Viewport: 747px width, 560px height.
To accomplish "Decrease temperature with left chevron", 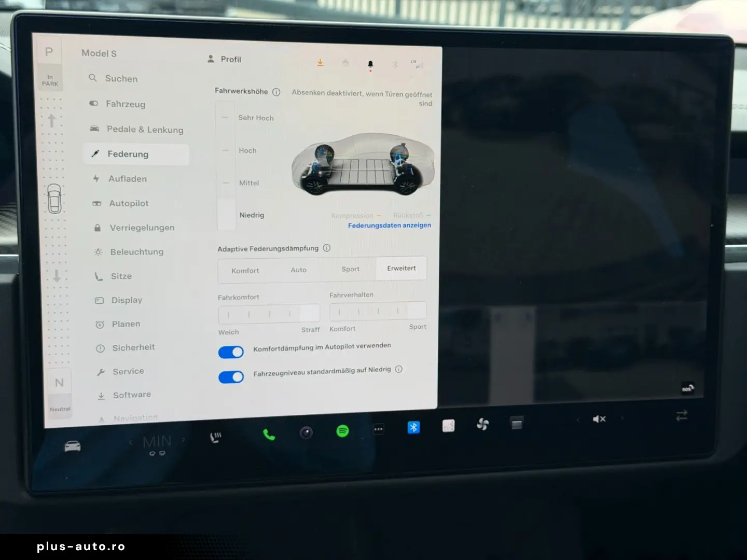I will pos(131,442).
